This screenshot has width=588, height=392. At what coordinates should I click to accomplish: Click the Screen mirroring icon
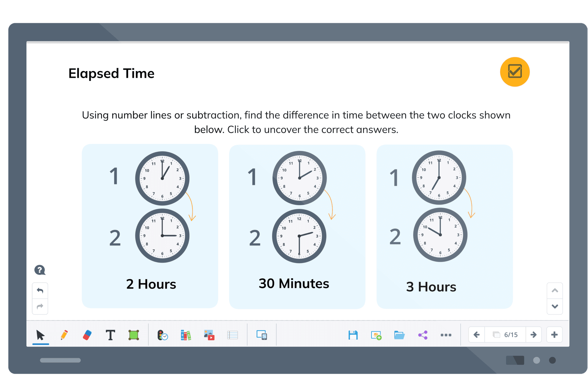point(262,335)
